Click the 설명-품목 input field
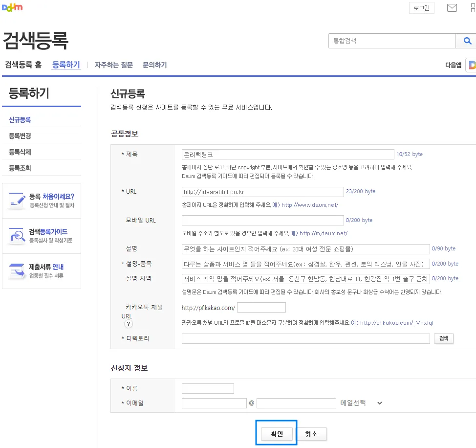476x448 pixels. (306, 264)
